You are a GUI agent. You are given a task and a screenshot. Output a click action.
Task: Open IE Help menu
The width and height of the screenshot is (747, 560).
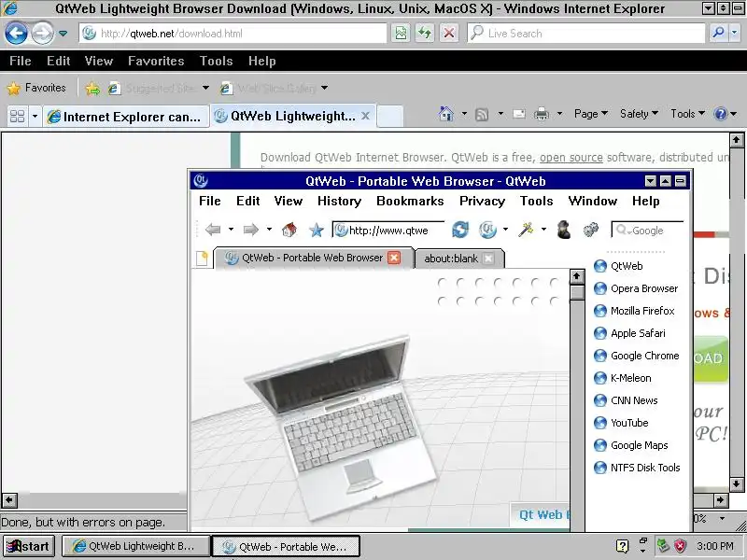(262, 61)
